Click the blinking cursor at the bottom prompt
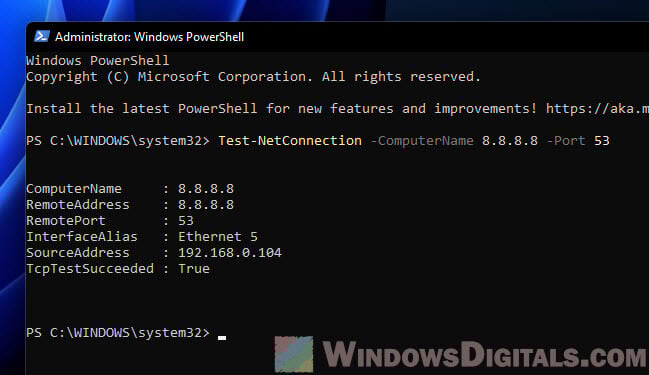649x375 pixels. [x=222, y=337]
